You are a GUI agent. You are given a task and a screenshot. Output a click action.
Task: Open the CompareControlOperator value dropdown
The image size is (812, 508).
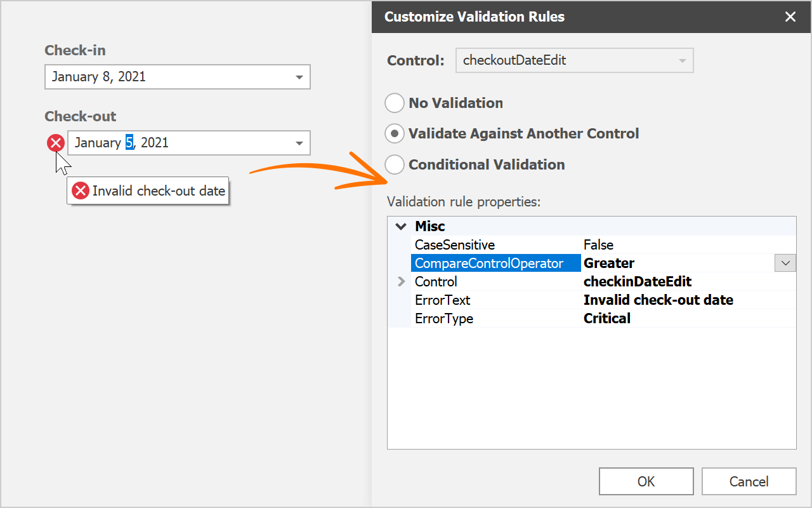[x=785, y=263]
